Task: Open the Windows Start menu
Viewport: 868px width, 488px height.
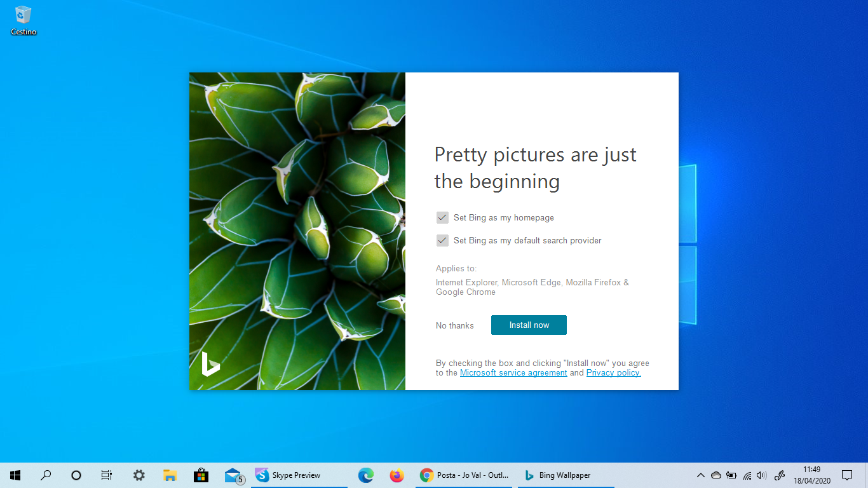Action: click(x=15, y=475)
